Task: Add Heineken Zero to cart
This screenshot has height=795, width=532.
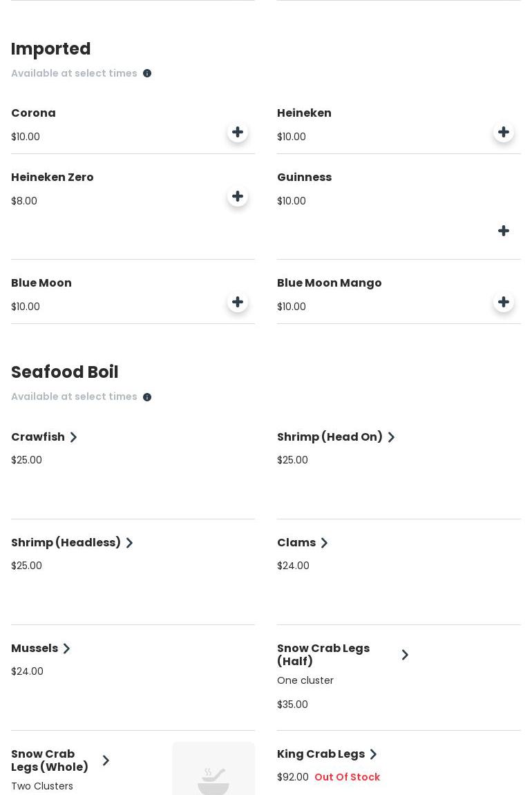Action: 238,197
